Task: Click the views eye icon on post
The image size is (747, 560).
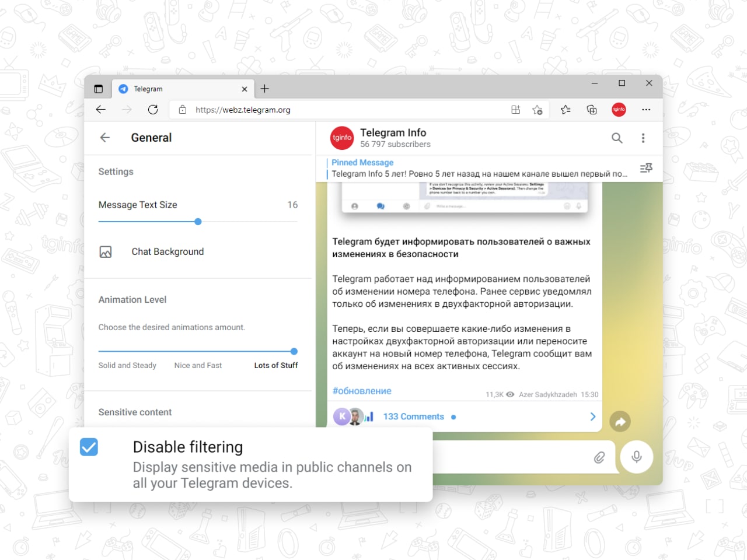Action: pos(510,394)
